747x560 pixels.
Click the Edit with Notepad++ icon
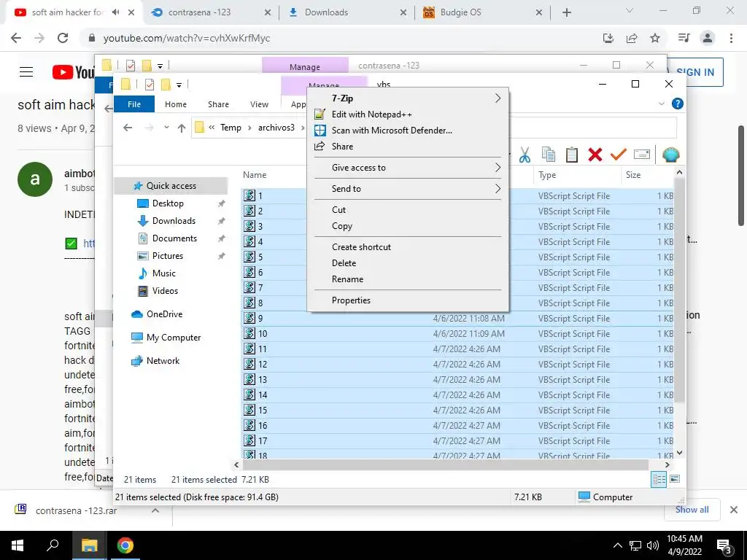coord(320,114)
